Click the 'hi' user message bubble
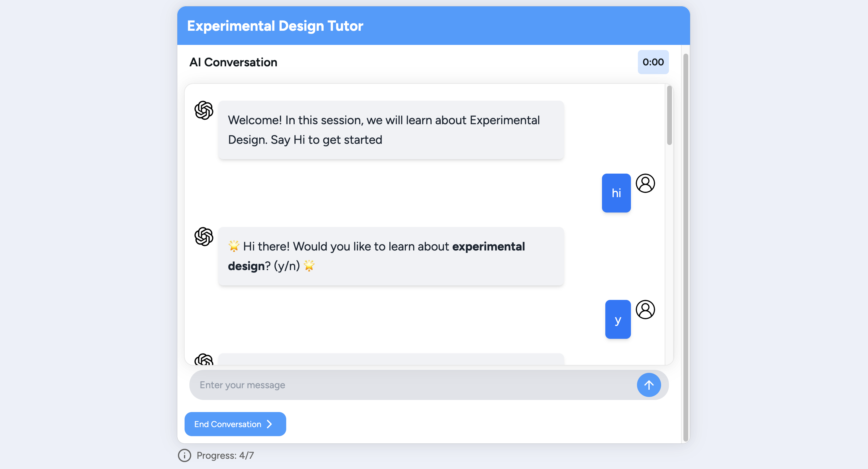This screenshot has height=469, width=868. (x=616, y=193)
